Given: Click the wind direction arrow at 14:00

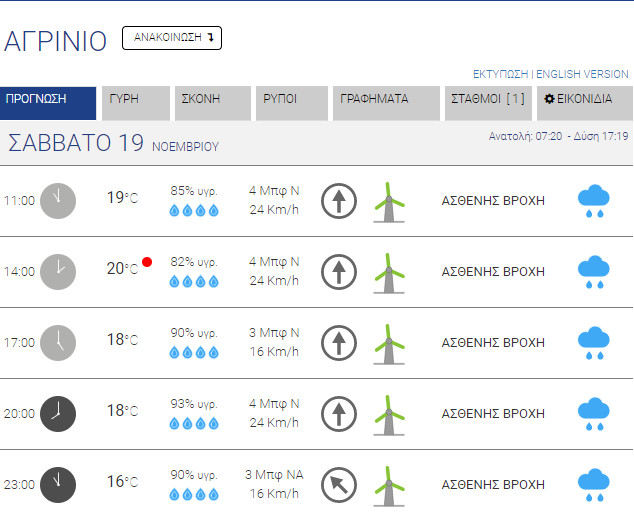Looking at the screenshot, I should (339, 271).
